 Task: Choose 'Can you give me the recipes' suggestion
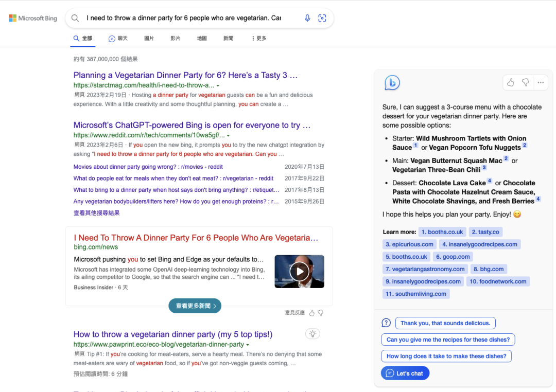(x=448, y=340)
